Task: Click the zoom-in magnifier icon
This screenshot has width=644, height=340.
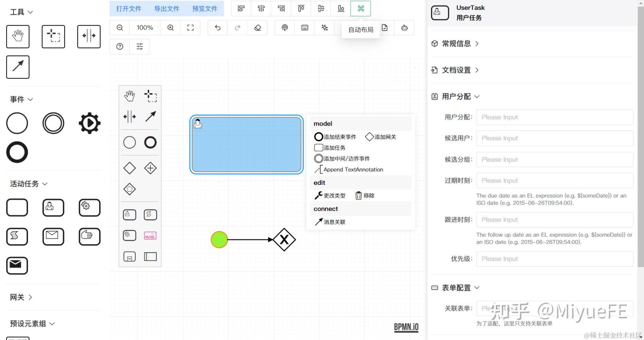Action: (170, 28)
